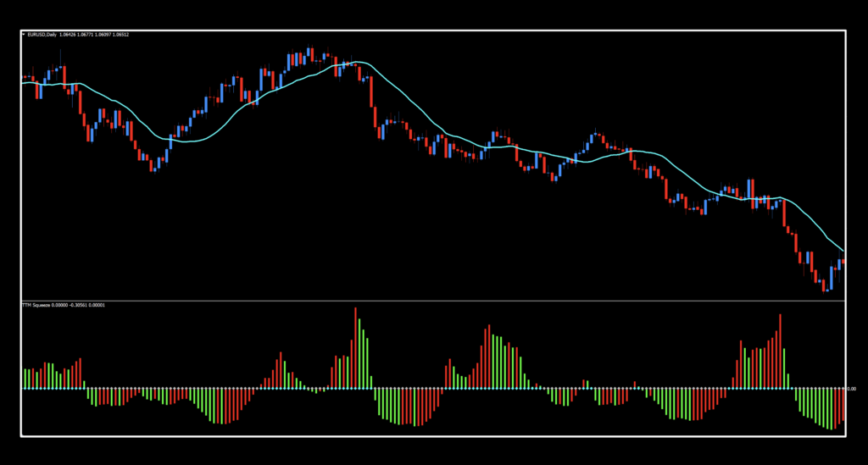The image size is (868, 465).
Task: Click the EURUSD,Daily chart title label
Action: [42, 35]
